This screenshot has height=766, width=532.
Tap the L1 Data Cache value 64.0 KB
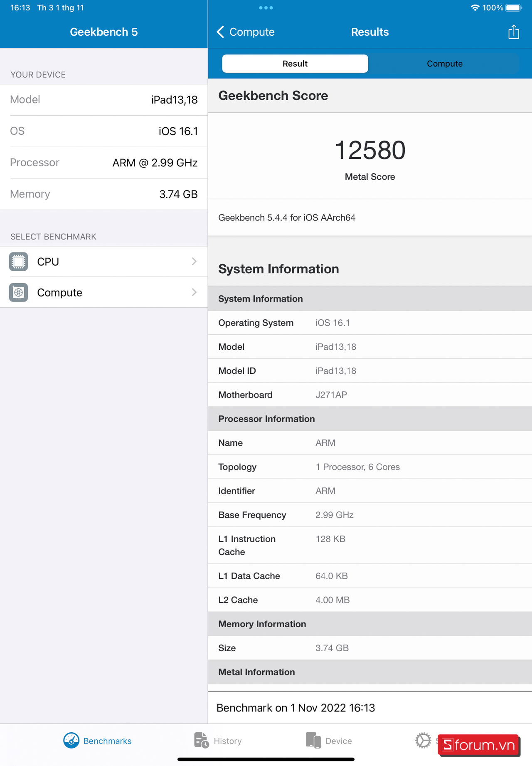click(332, 576)
